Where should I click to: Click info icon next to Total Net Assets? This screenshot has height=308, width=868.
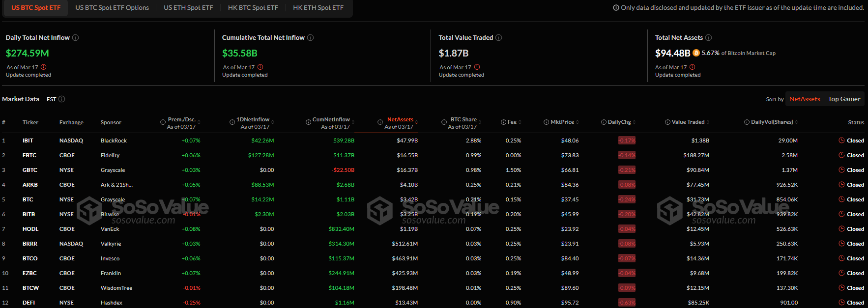pyautogui.click(x=709, y=38)
